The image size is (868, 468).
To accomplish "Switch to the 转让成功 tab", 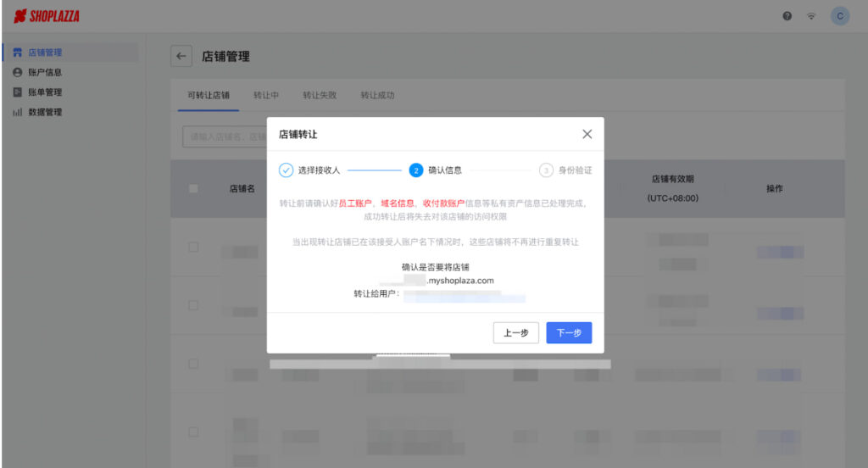I will click(377, 95).
